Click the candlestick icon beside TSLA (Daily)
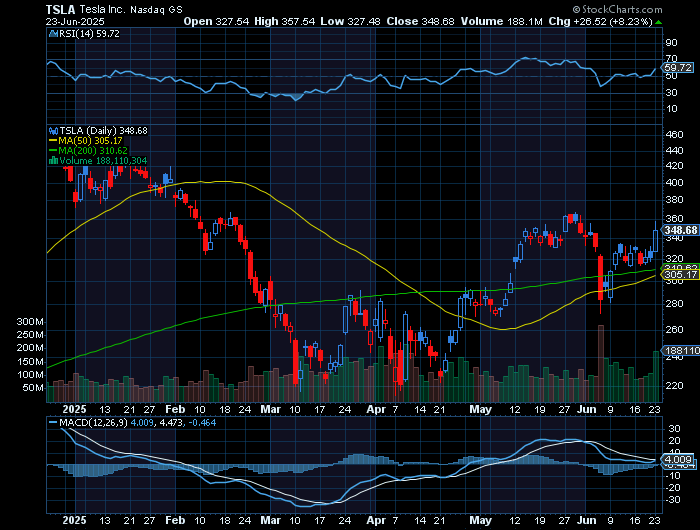The width and height of the screenshot is (700, 530). point(53,131)
